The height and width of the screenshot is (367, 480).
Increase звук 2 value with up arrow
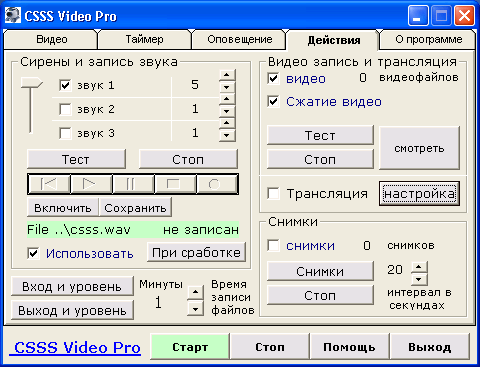pos(227,99)
